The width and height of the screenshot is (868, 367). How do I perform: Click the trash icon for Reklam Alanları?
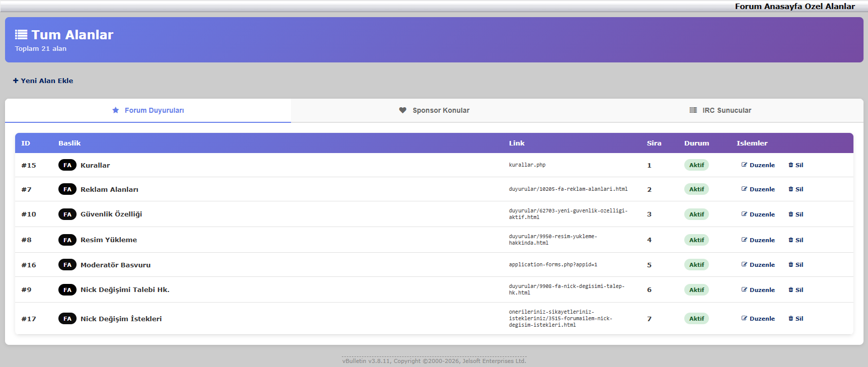791,189
